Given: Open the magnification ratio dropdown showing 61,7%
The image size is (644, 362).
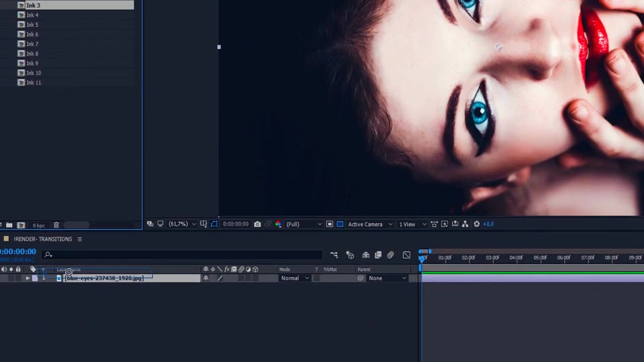Looking at the screenshot, I should pos(182,224).
